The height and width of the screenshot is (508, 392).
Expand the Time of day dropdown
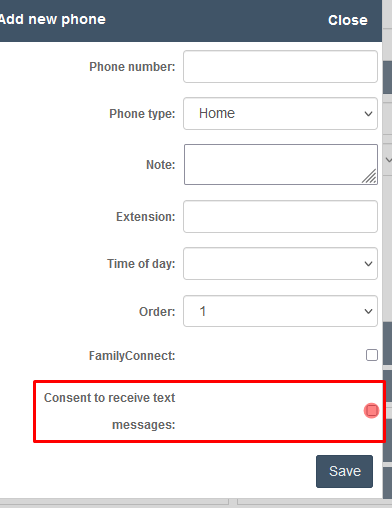280,264
